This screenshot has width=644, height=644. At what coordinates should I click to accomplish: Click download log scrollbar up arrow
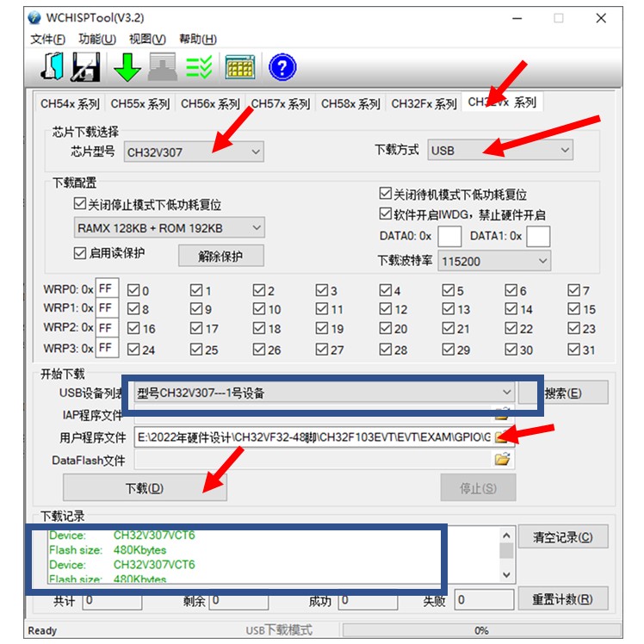tap(506, 536)
